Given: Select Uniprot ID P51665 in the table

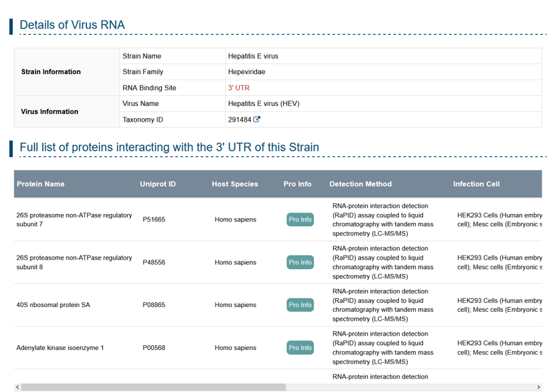Looking at the screenshot, I should [x=154, y=219].
